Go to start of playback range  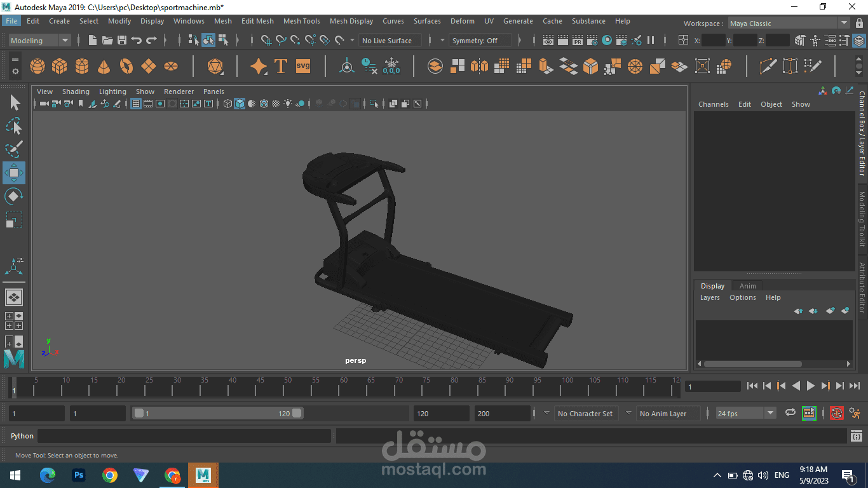click(x=752, y=386)
